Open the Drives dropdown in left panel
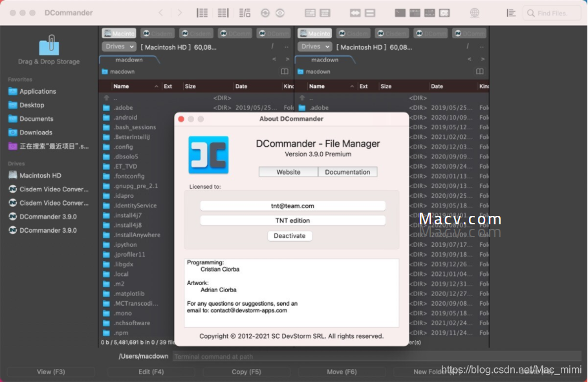 tap(119, 47)
